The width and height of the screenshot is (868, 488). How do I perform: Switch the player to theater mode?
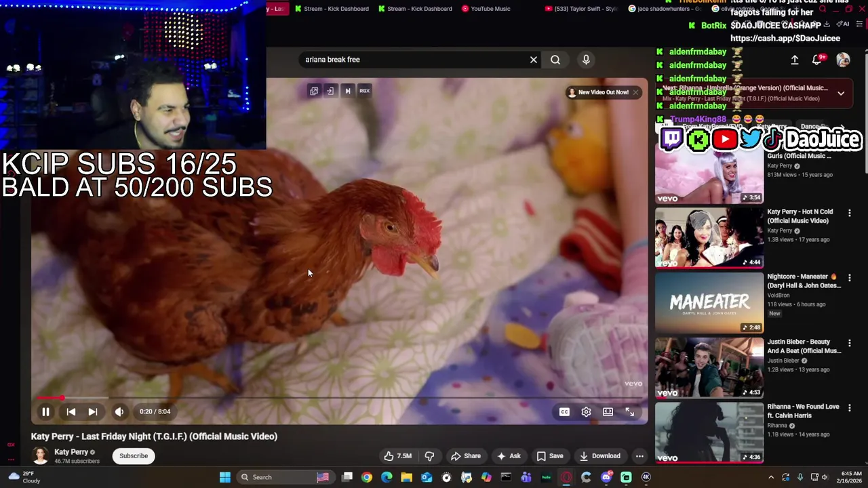tap(608, 411)
